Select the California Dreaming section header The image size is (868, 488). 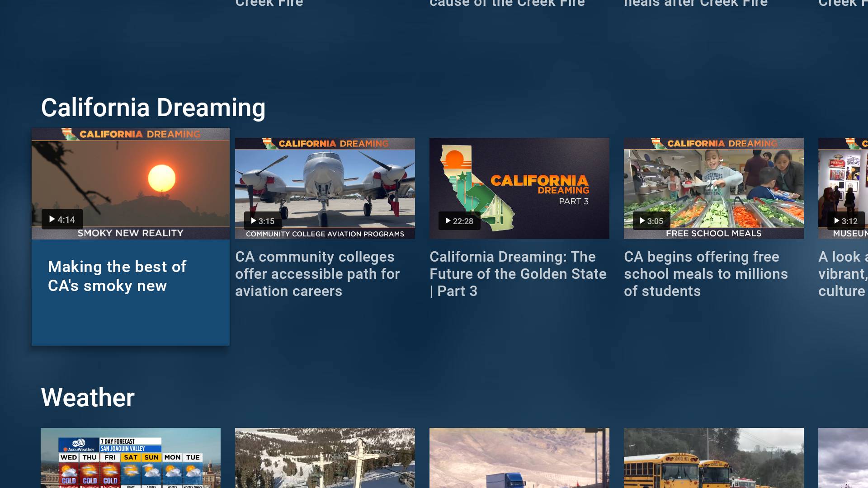pyautogui.click(x=153, y=108)
